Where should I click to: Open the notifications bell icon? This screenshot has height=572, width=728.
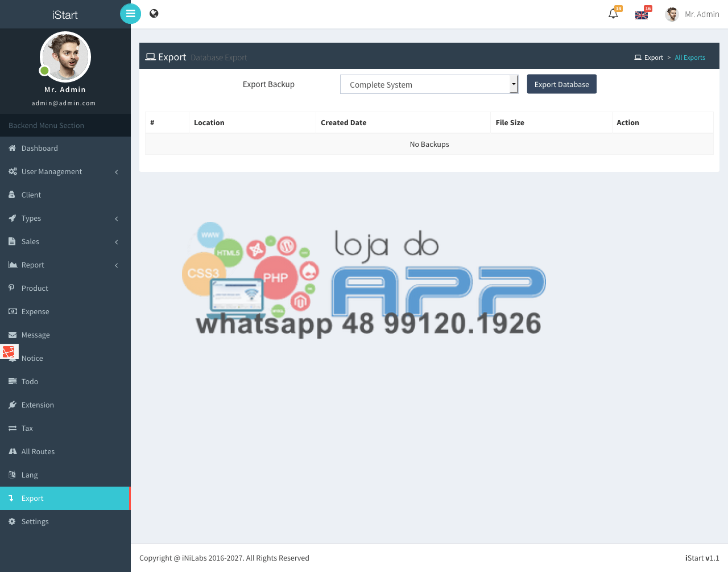pyautogui.click(x=613, y=14)
